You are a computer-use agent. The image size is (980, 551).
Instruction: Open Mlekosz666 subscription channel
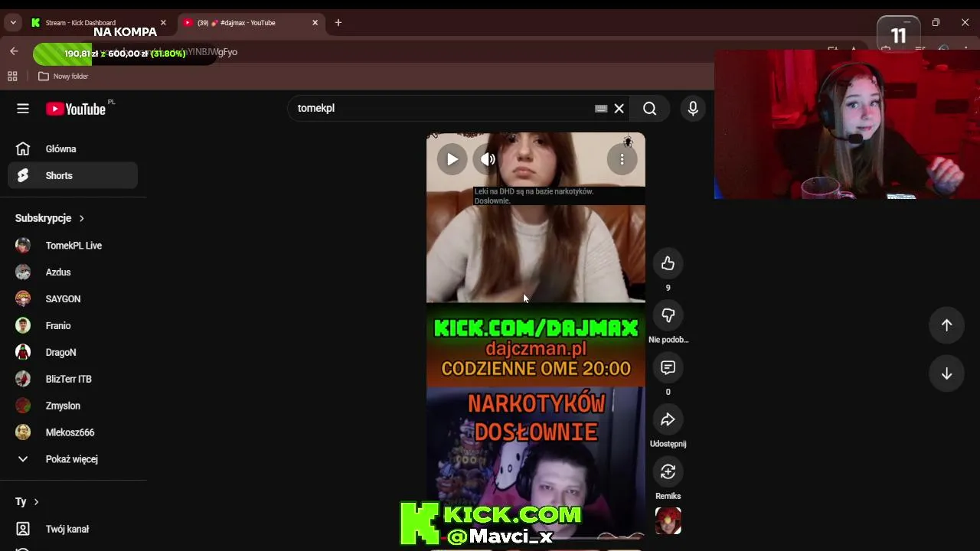[x=73, y=433]
